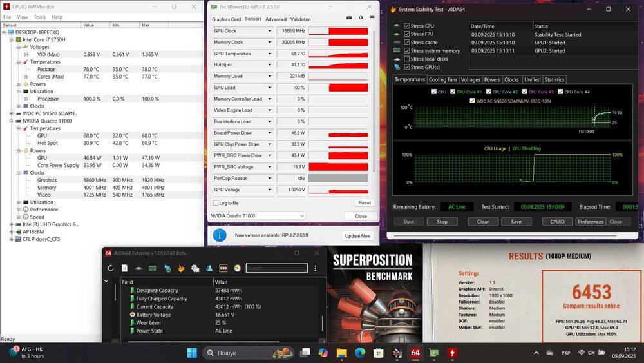Image resolution: width=644 pixels, height=363 pixels.
Task: Launch Copilot from the taskbar
Action: 323,353
